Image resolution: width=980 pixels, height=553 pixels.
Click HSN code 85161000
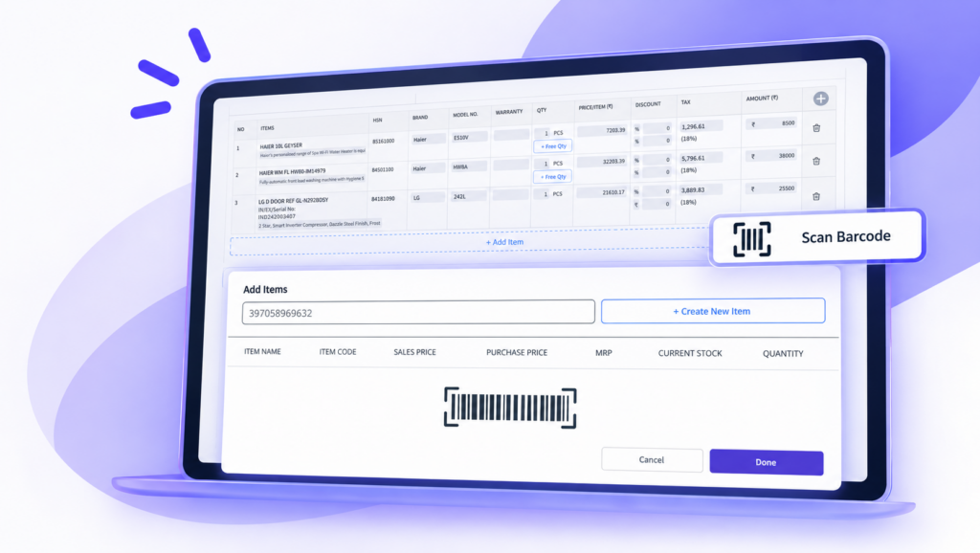(x=383, y=142)
